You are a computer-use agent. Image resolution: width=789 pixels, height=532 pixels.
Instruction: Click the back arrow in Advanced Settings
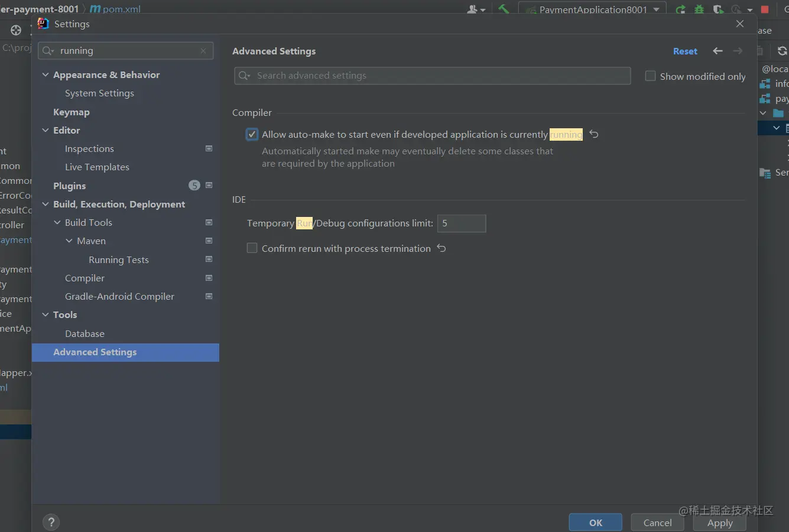pos(717,51)
